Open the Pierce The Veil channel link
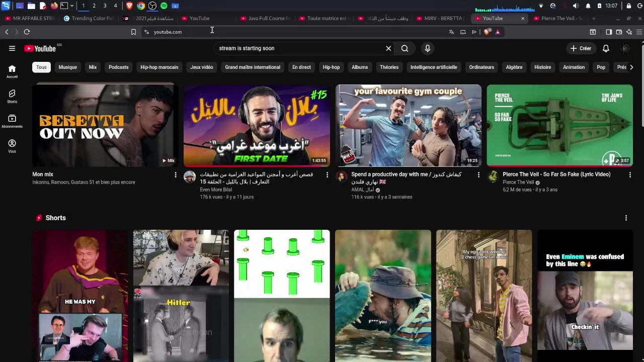 click(518, 183)
